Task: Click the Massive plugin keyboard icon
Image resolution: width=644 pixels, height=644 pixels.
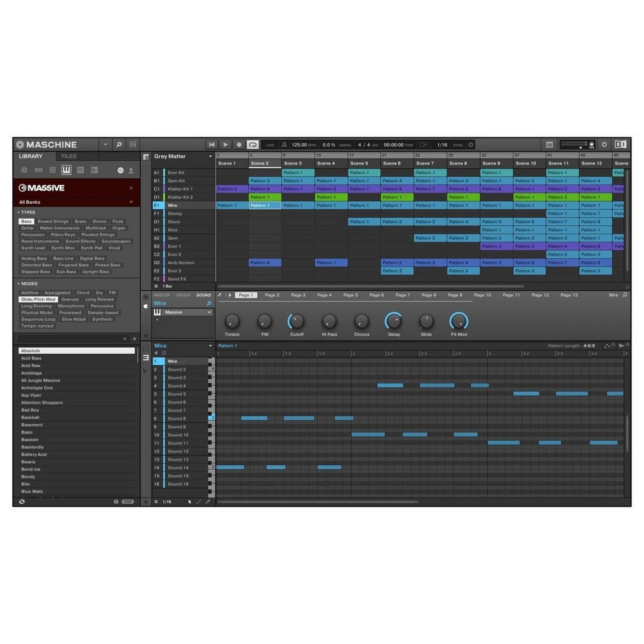Action: (x=159, y=312)
